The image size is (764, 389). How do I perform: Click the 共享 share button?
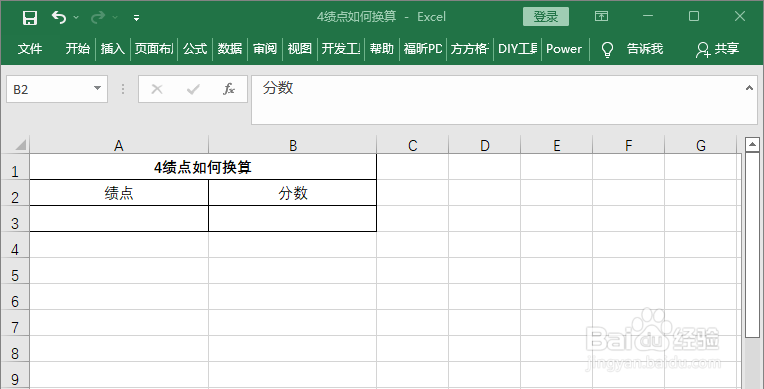[718, 49]
